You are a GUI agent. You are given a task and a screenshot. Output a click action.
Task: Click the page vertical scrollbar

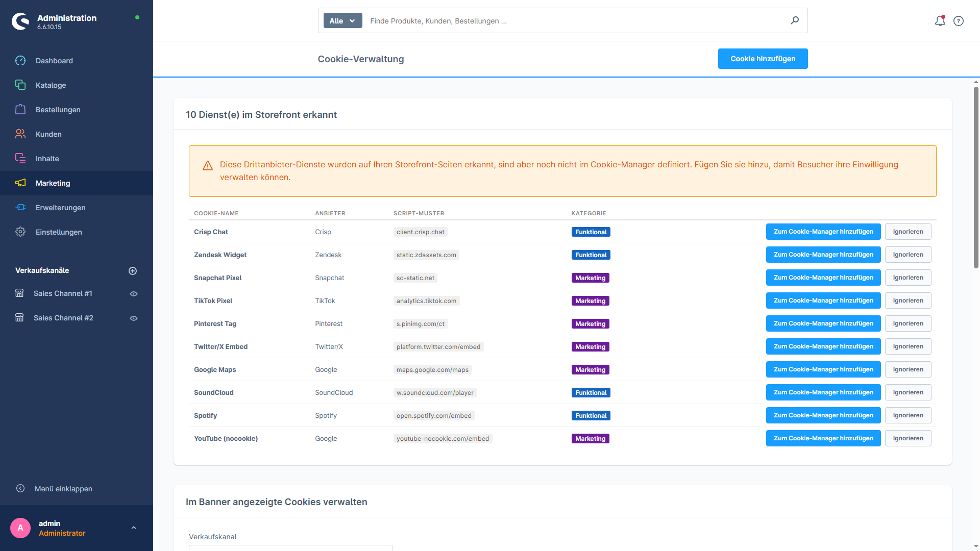[x=976, y=178]
